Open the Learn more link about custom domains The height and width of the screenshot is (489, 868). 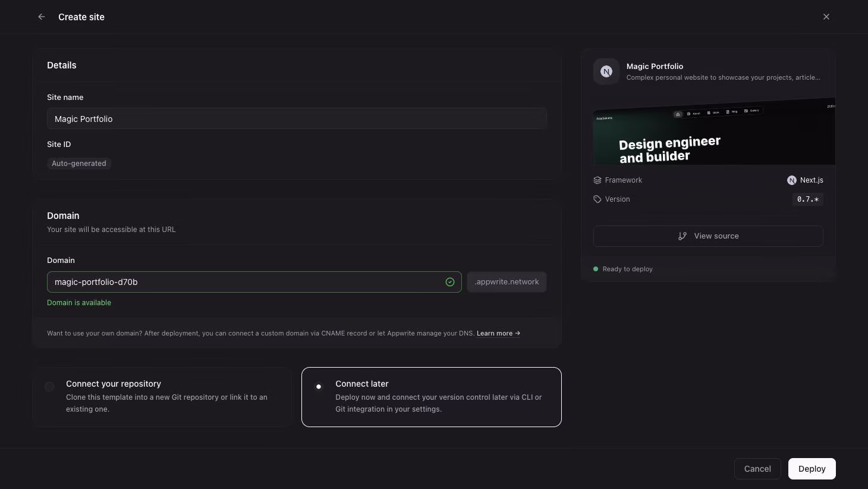(x=498, y=333)
